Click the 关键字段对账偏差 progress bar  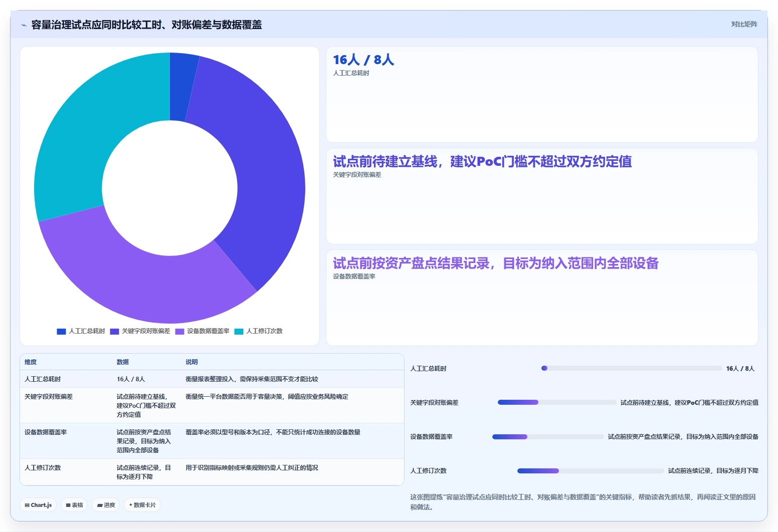tap(557, 402)
